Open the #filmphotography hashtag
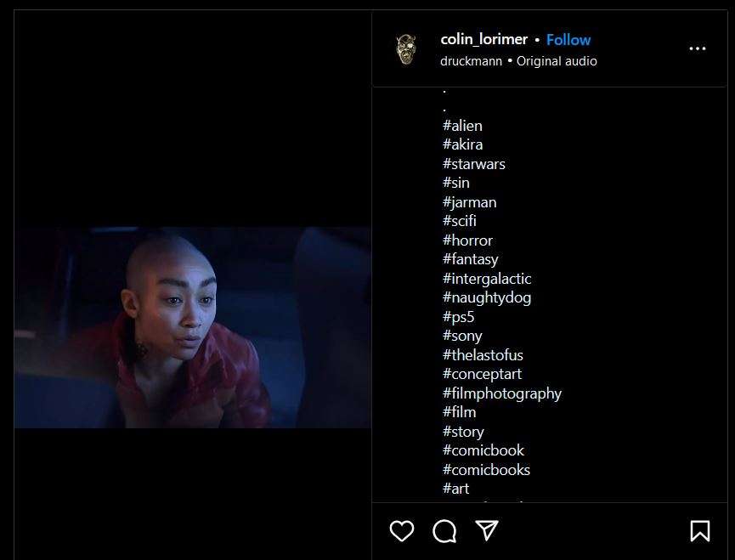 click(x=502, y=393)
